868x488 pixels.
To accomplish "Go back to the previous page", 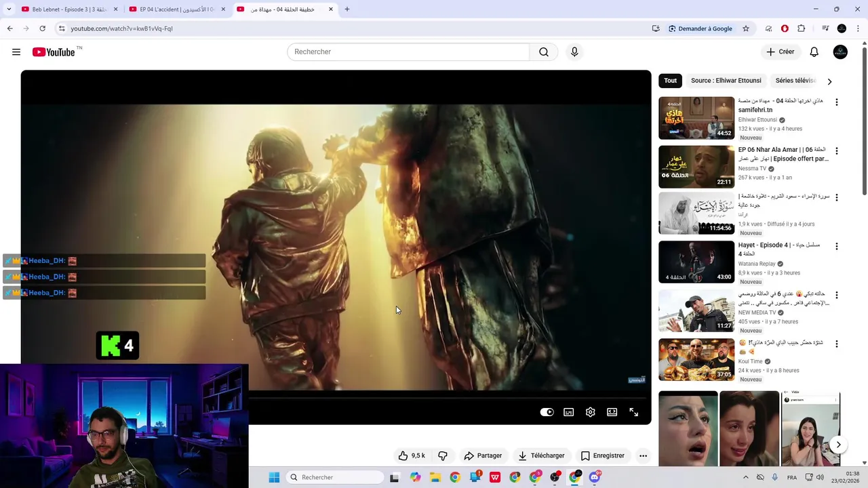I will coord(9,28).
